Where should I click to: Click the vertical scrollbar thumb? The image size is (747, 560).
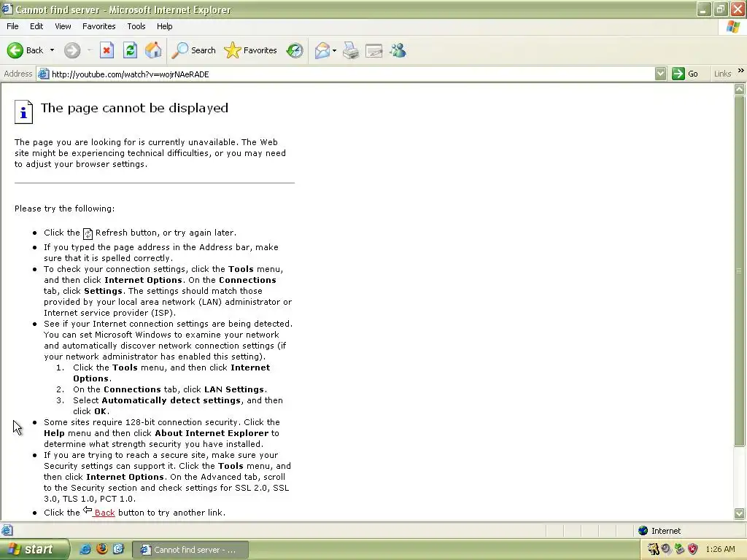click(740, 271)
